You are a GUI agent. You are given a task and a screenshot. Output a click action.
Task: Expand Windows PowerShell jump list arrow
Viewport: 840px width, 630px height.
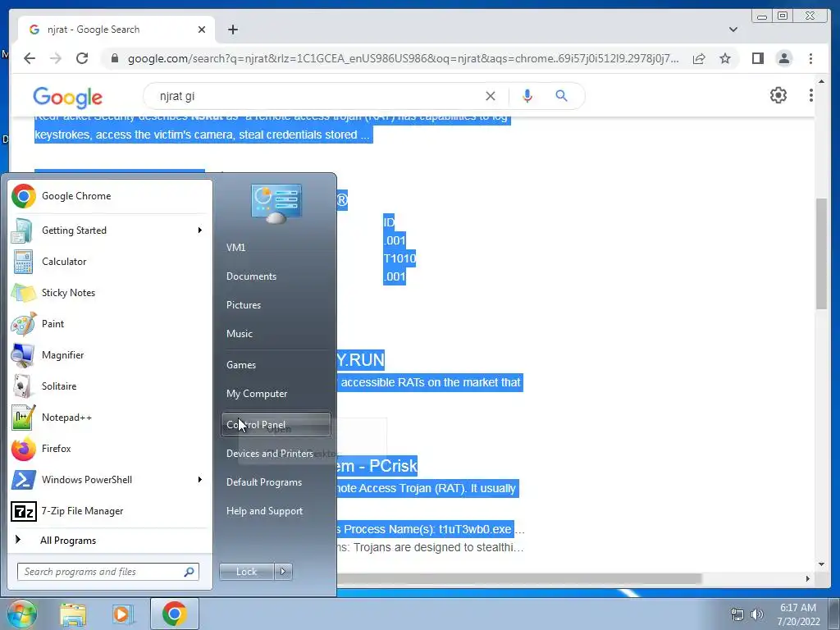point(200,479)
